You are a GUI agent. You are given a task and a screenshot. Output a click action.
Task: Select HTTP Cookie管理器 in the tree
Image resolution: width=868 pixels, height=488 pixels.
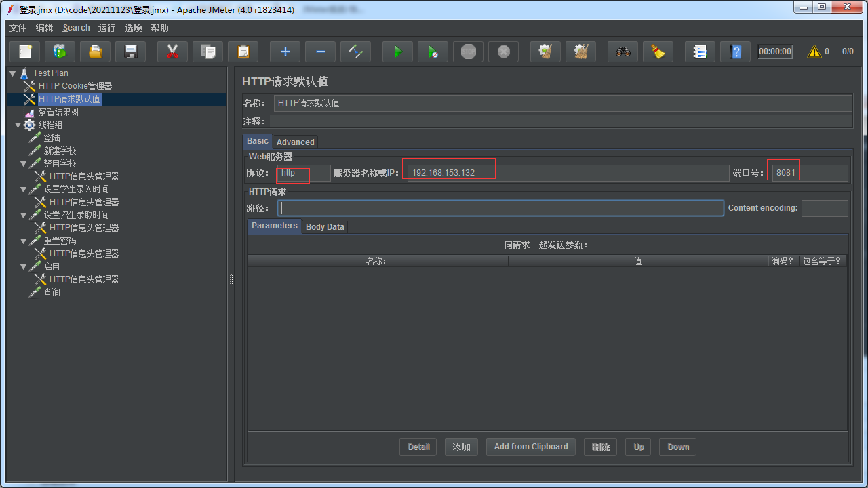pyautogui.click(x=75, y=86)
